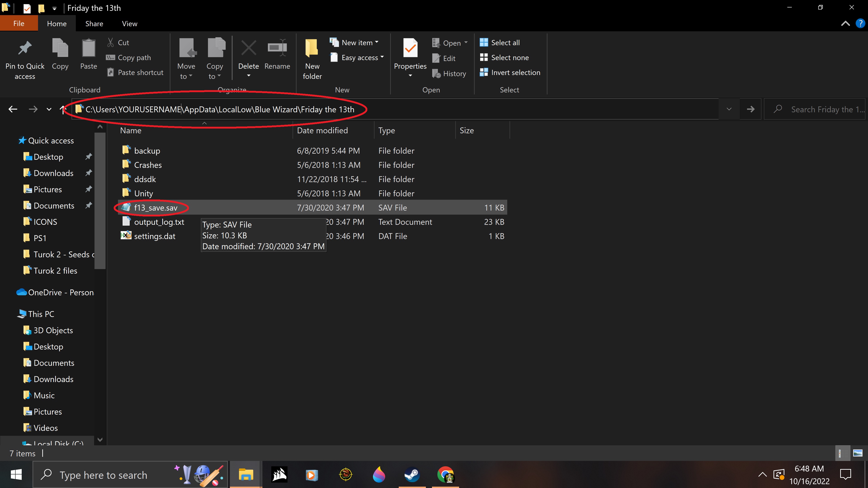Click the Cut scissors icon

tap(111, 42)
